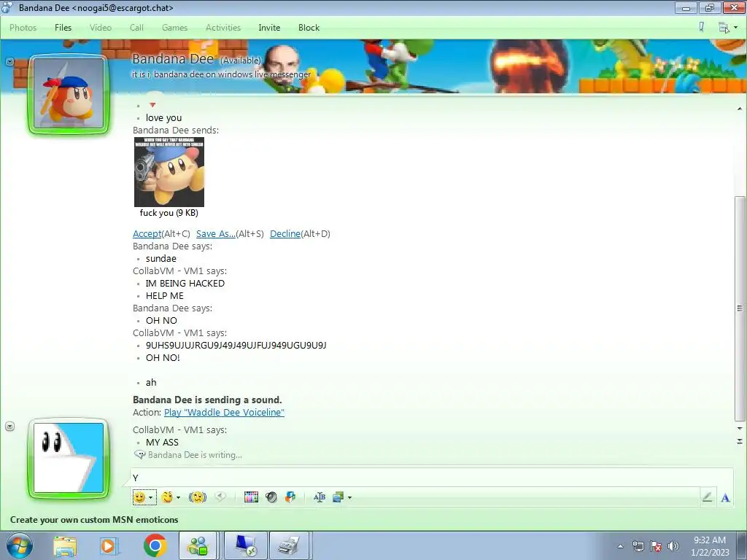Open the Windows Start menu
The image size is (747, 560).
20,545
